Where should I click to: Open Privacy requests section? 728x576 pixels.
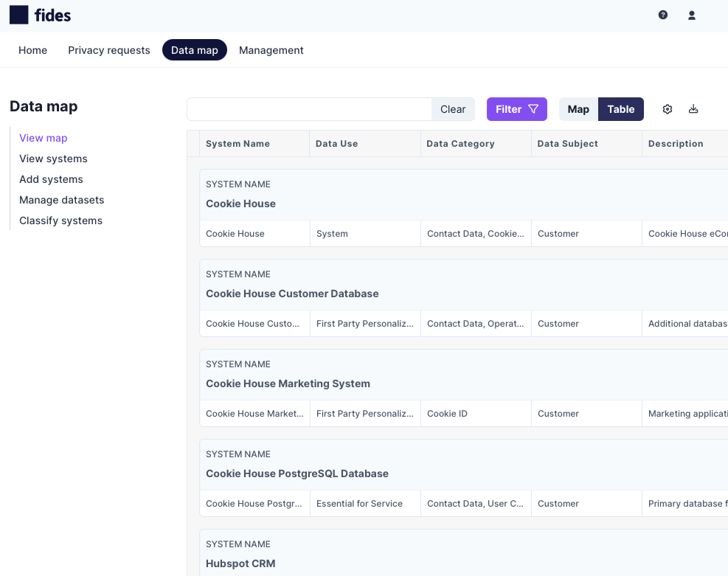(x=109, y=50)
